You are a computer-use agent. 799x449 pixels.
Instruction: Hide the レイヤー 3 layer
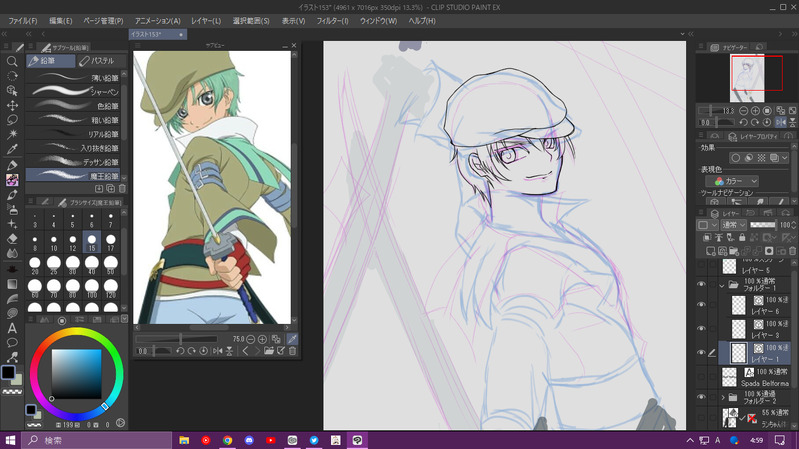tap(701, 329)
